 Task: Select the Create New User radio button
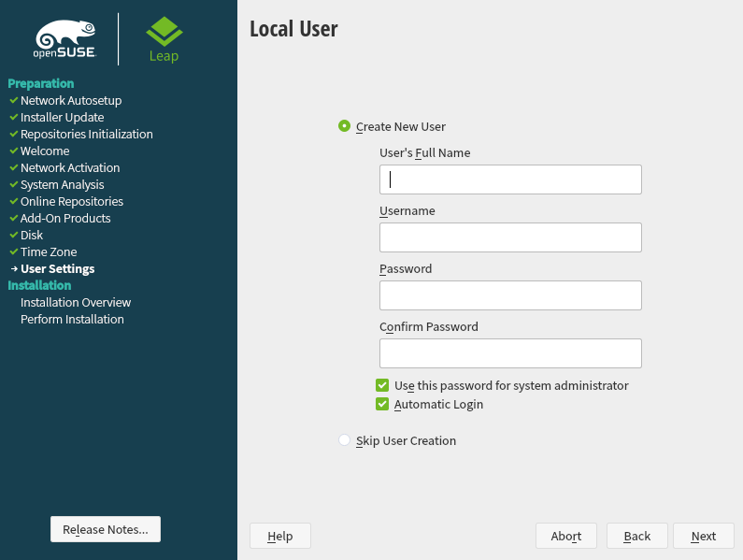click(345, 126)
